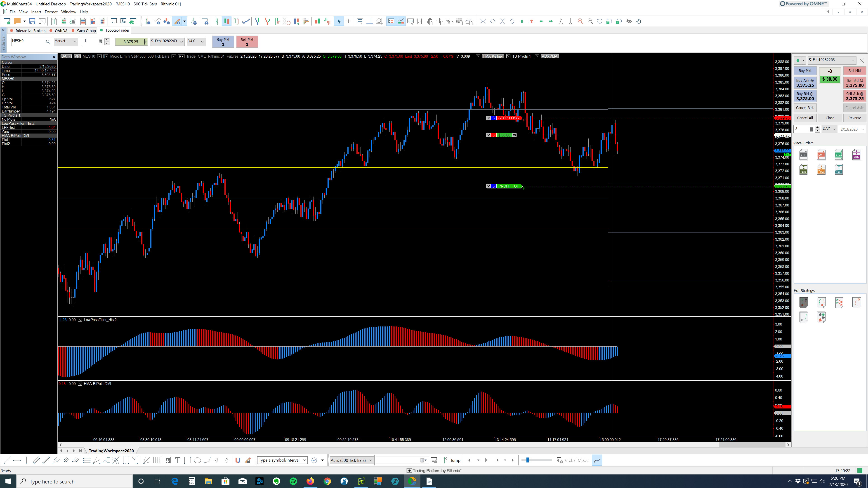Open the Format menu
The image size is (868, 488).
pyautogui.click(x=51, y=12)
